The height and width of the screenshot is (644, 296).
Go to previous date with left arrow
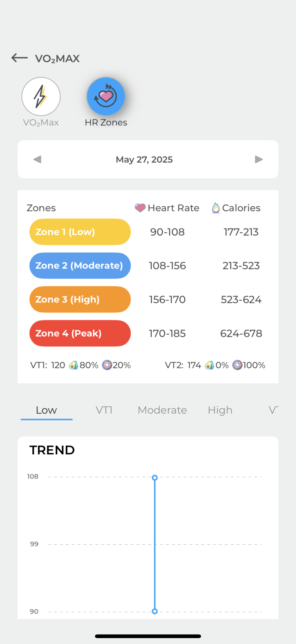pos(37,159)
